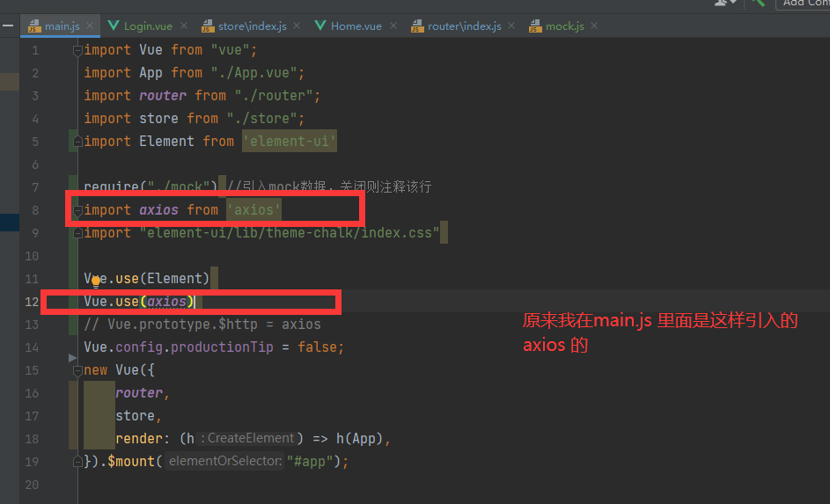Click the 'element-ui' string on line 5
Image resolution: width=830 pixels, height=504 pixels.
click(x=289, y=142)
